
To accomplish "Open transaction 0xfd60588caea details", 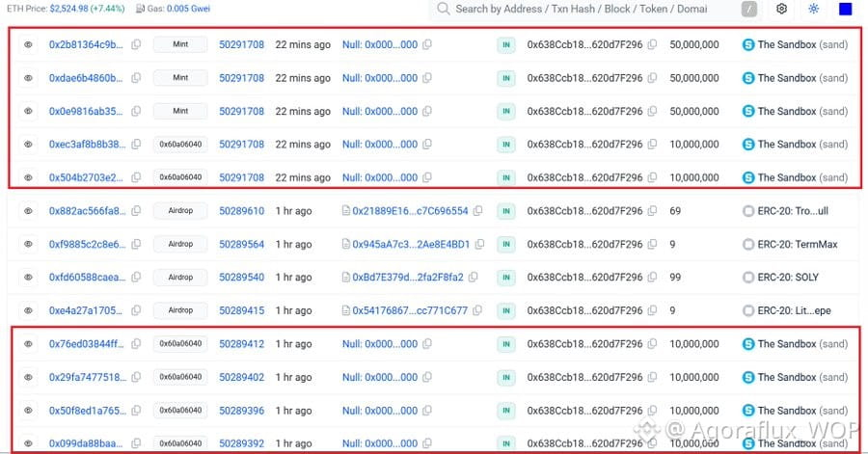I will [87, 277].
